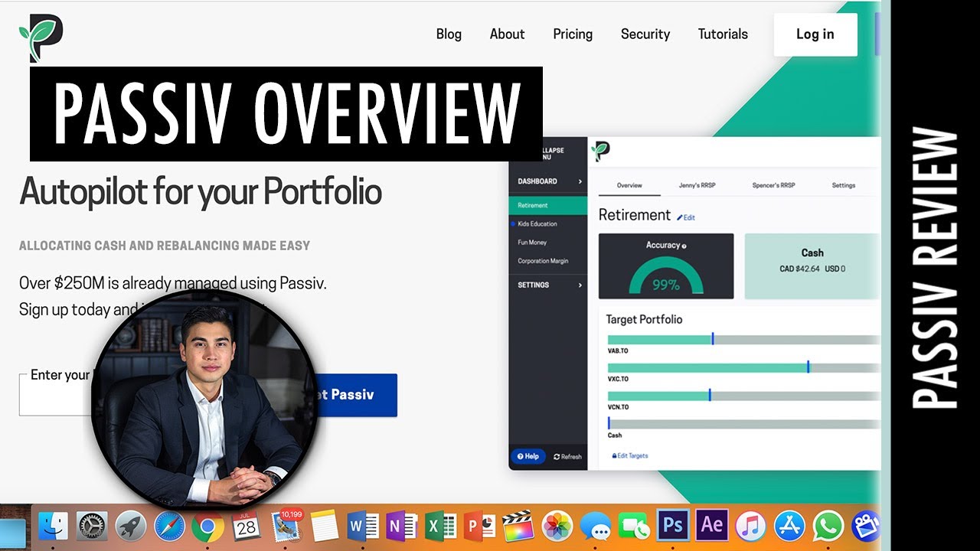The image size is (980, 551).
Task: Launch After Effects (Ae) from the dock
Action: (712, 525)
